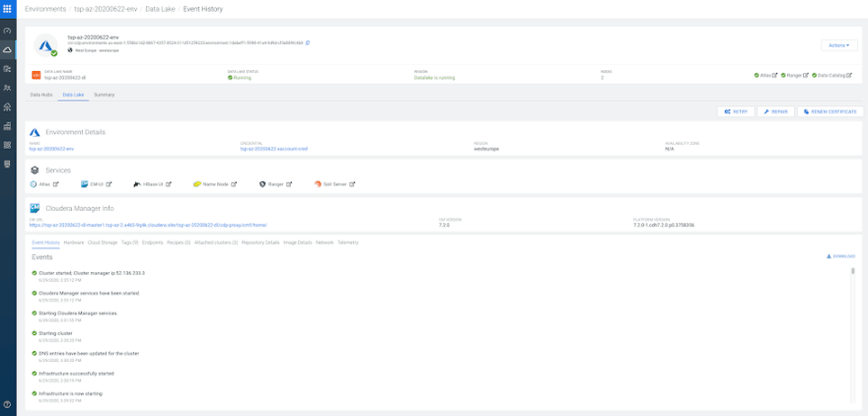
Task: Click the 'Datalake is running' reason text
Action: tap(435, 78)
